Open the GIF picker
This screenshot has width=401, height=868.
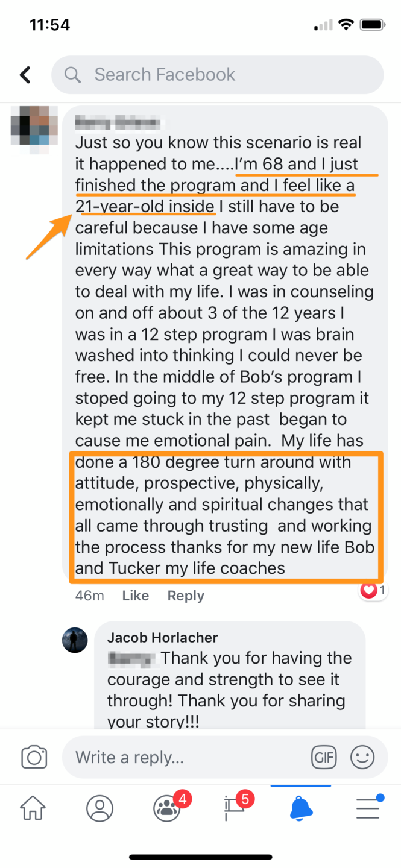pos(324,757)
